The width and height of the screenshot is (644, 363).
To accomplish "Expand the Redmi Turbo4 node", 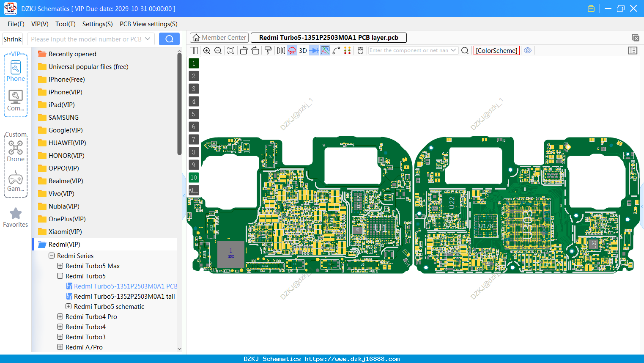I will [60, 327].
